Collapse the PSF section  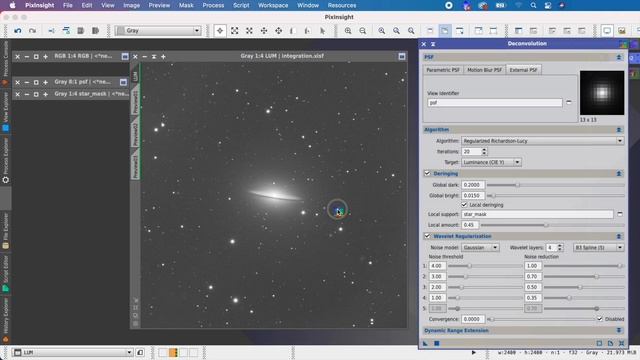[619, 57]
